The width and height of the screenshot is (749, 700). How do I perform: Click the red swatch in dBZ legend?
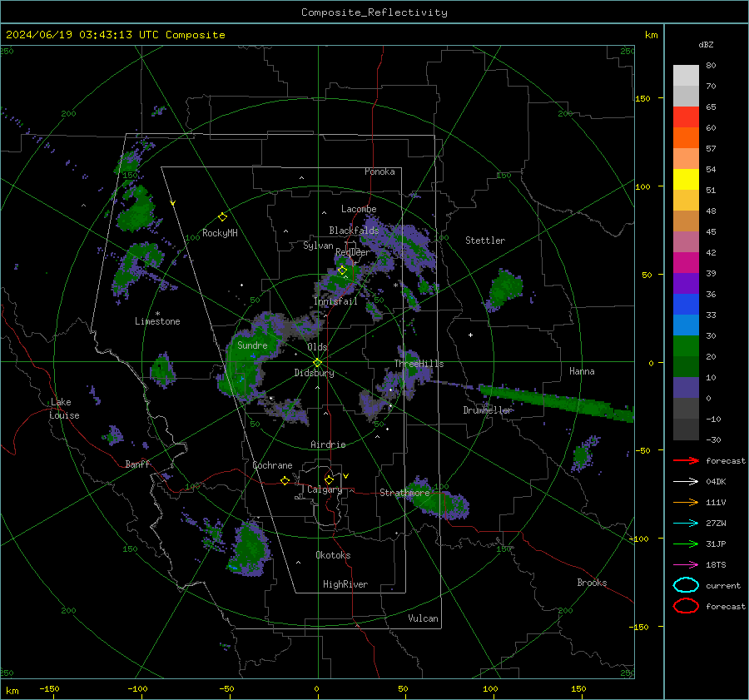tap(686, 117)
